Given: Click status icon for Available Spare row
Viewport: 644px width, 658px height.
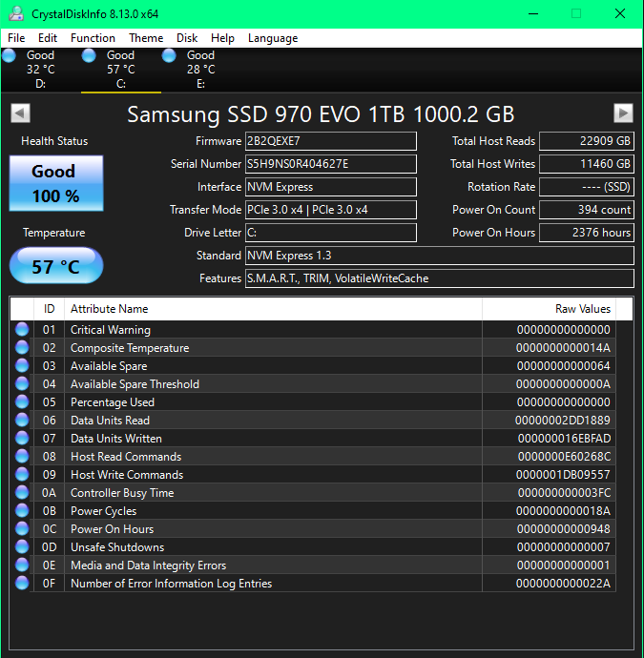Looking at the screenshot, I should [x=22, y=365].
